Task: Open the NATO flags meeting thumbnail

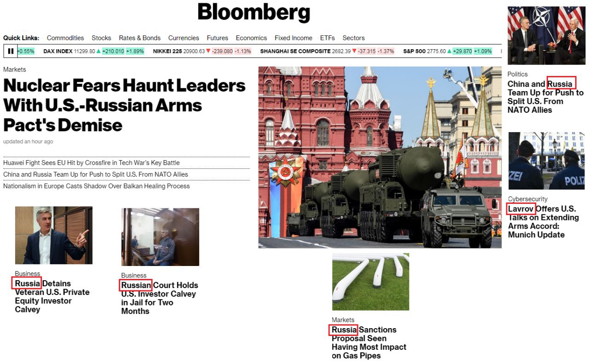Action: (x=546, y=35)
